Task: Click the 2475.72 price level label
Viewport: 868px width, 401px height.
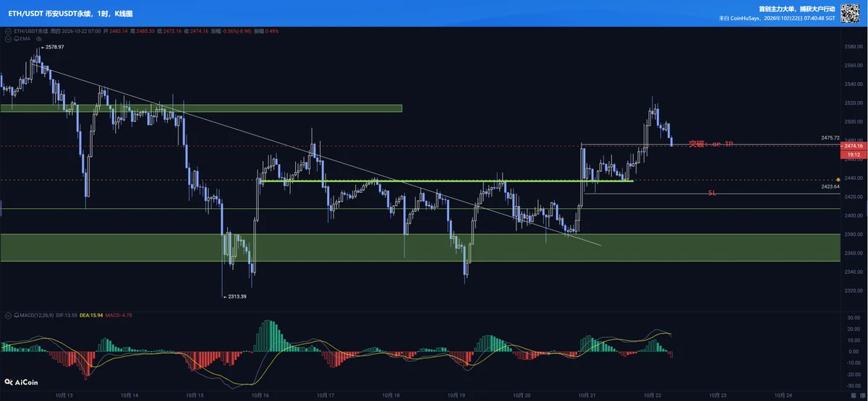Action: [x=830, y=138]
